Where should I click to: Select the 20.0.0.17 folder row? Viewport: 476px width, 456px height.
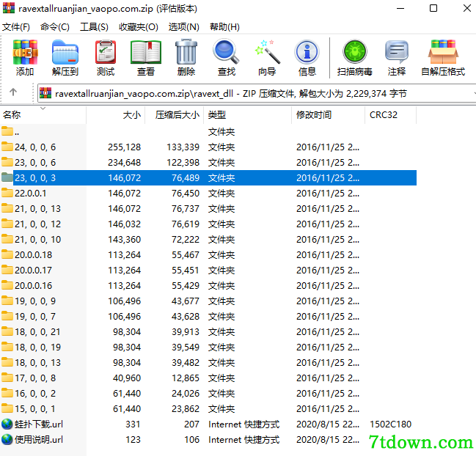coord(208,270)
